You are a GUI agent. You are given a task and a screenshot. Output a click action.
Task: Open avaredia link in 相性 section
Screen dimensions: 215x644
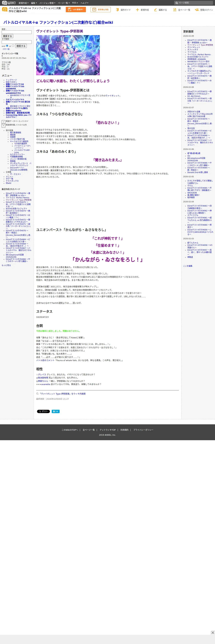click(46, 384)
